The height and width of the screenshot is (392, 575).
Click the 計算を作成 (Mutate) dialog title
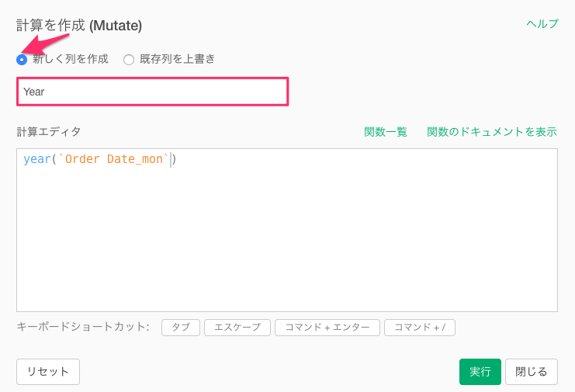tap(79, 26)
